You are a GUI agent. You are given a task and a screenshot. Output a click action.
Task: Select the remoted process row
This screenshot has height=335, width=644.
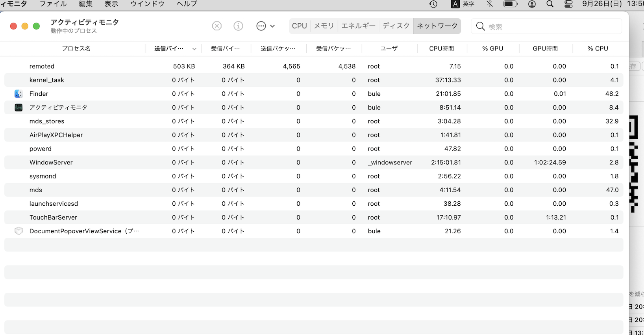click(314, 66)
